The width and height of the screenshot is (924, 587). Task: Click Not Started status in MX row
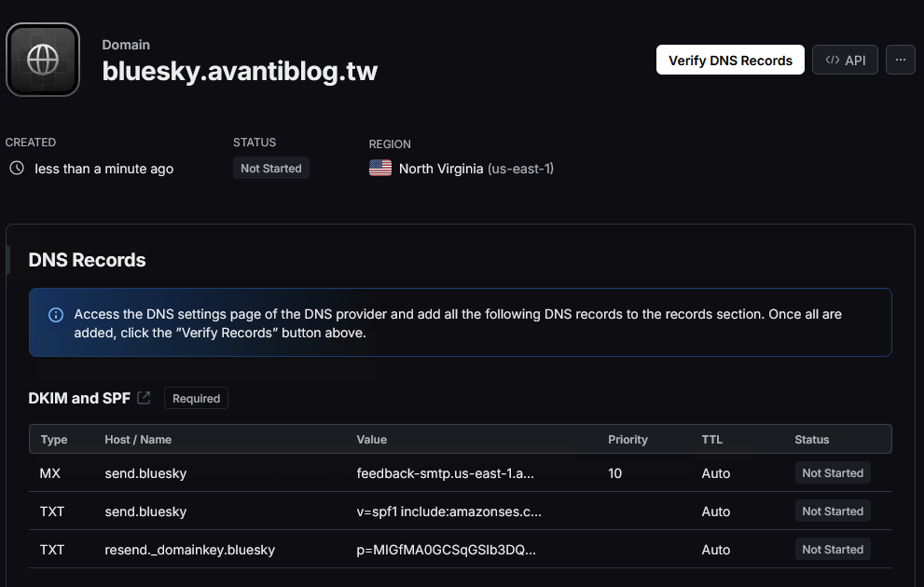click(833, 472)
